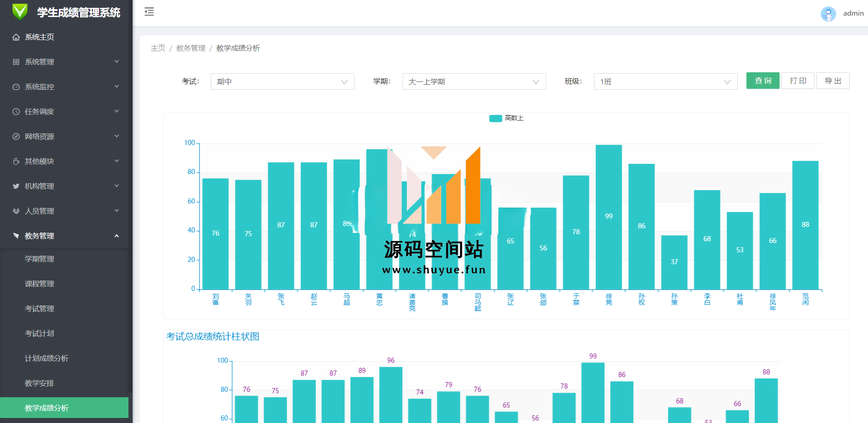
Task: Click the icon beside 教务管理
Action: tap(16, 236)
